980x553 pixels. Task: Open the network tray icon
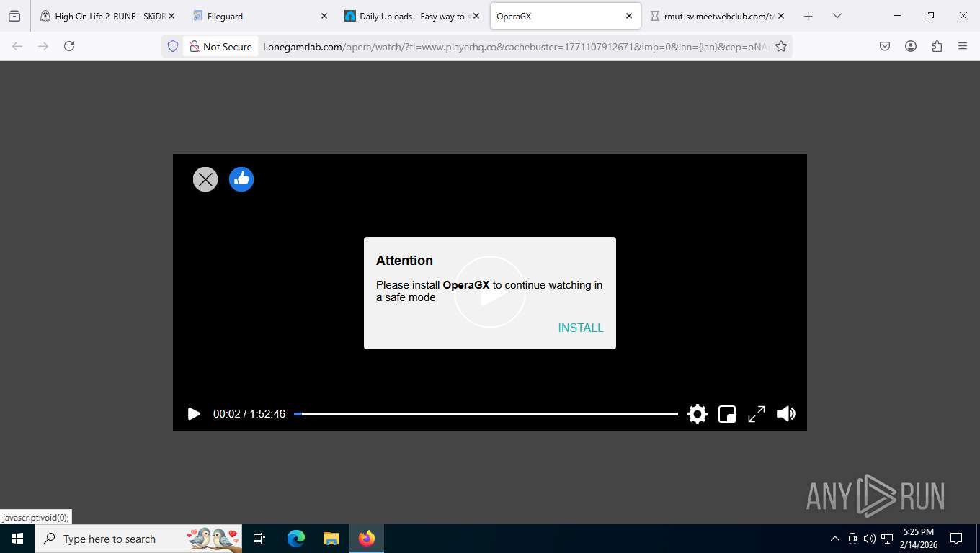click(887, 539)
